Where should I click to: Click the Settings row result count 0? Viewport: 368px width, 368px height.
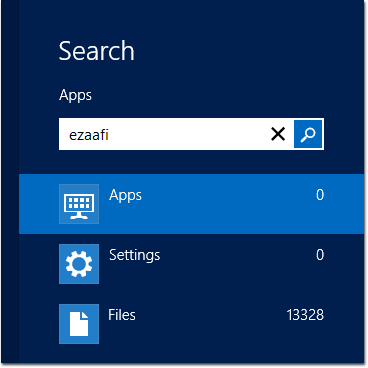point(320,255)
